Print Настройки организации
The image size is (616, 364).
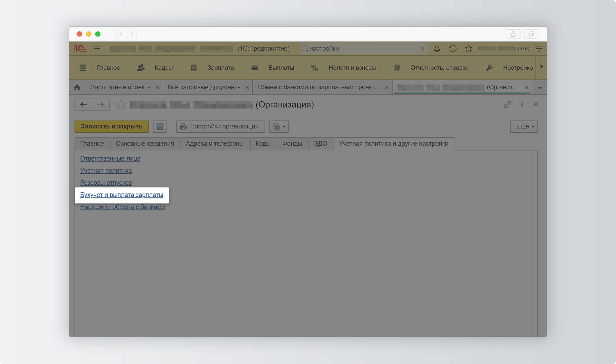coord(220,126)
